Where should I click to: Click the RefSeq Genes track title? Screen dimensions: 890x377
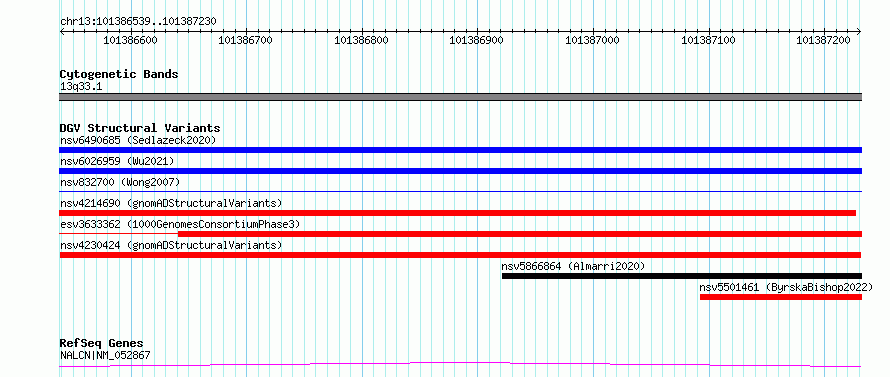click(x=101, y=344)
